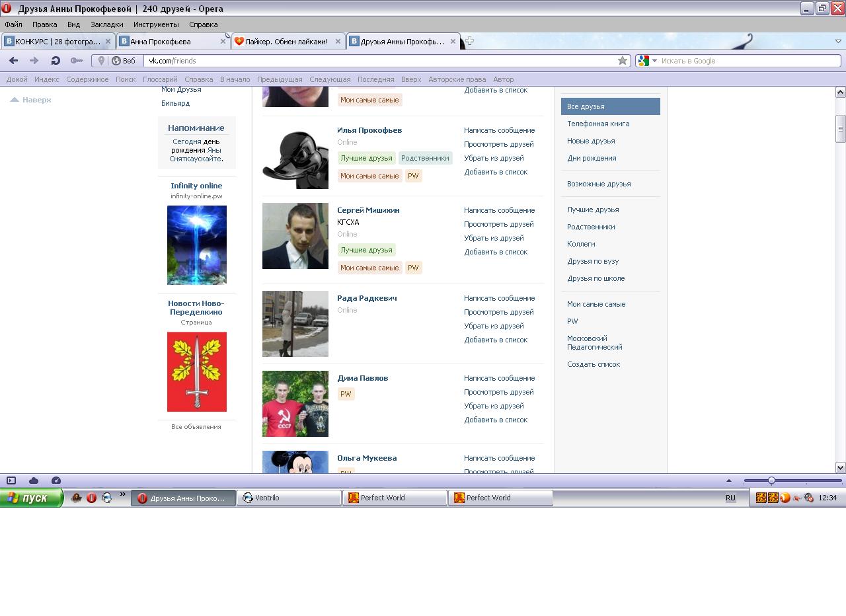846x616 pixels.
Task: Switch to the КОНКУРС tab
Action: pyautogui.click(x=58, y=41)
